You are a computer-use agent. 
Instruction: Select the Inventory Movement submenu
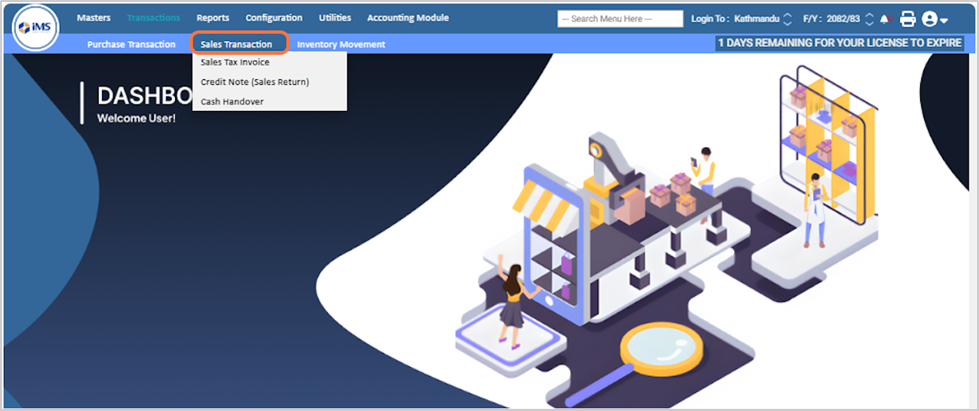pyautogui.click(x=340, y=44)
